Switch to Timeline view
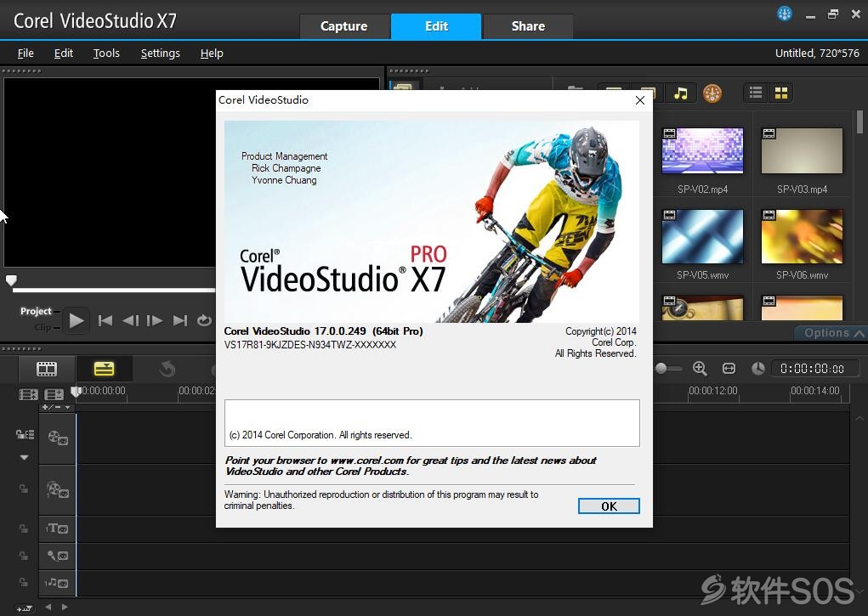The height and width of the screenshot is (616, 868). (104, 369)
